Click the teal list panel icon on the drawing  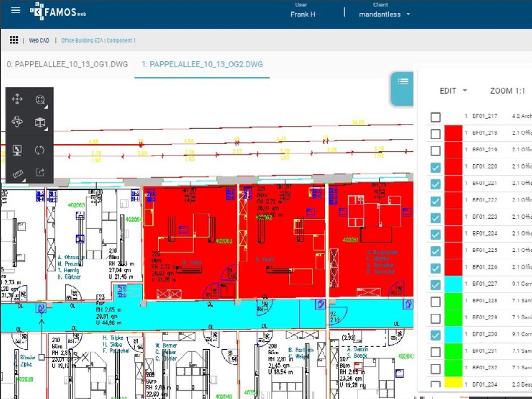click(x=403, y=81)
